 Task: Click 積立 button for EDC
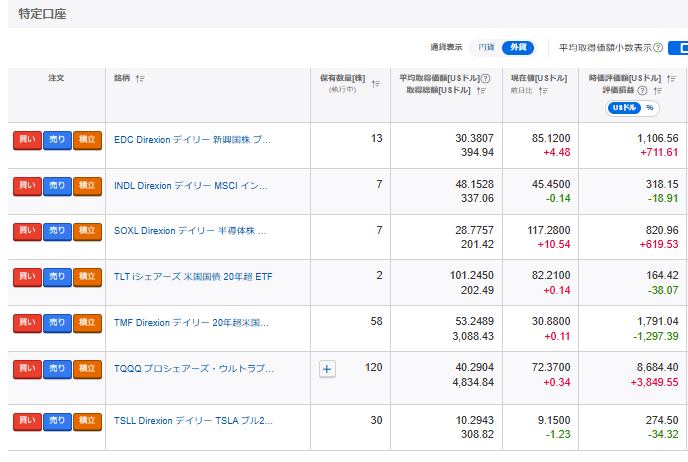(87, 140)
